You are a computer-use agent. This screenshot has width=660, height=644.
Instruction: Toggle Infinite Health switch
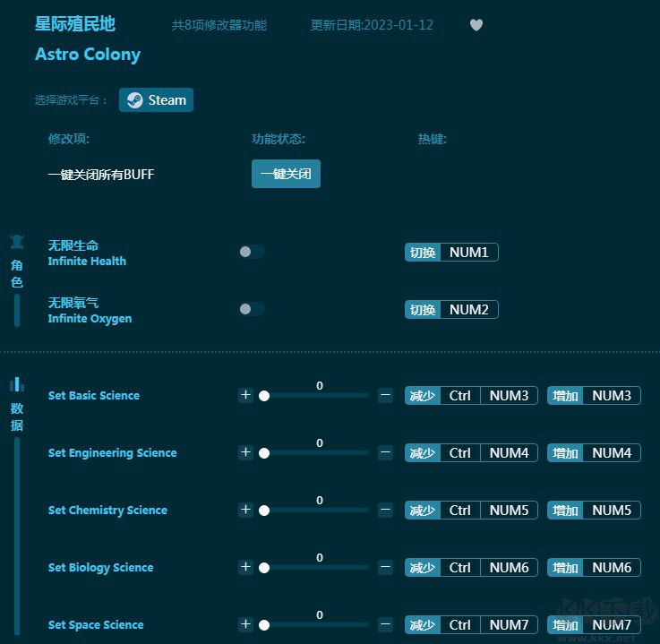252,252
